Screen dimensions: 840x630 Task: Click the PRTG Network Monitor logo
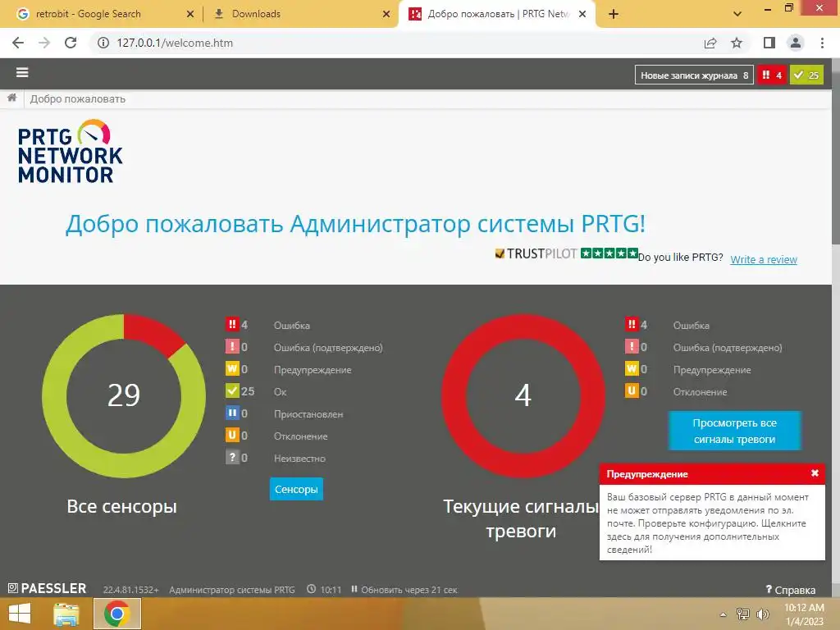tap(70, 152)
